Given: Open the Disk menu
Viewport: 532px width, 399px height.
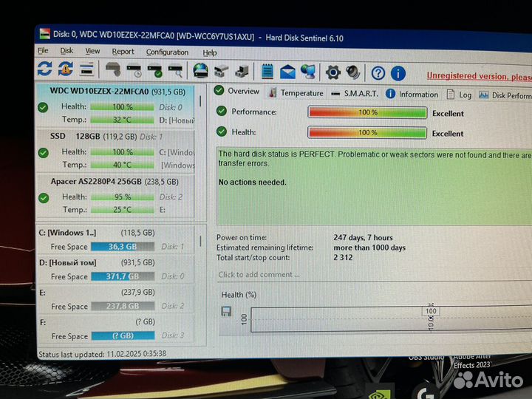Looking at the screenshot, I should click(x=66, y=50).
